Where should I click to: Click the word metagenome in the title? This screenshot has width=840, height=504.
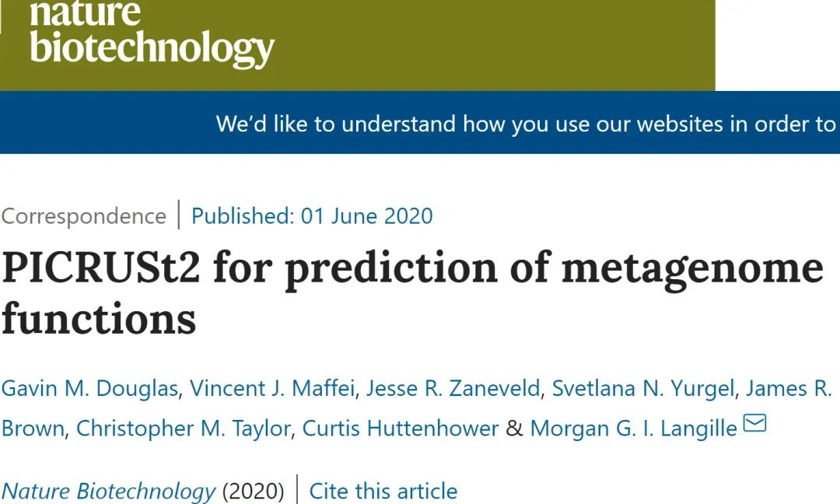pos(692,267)
